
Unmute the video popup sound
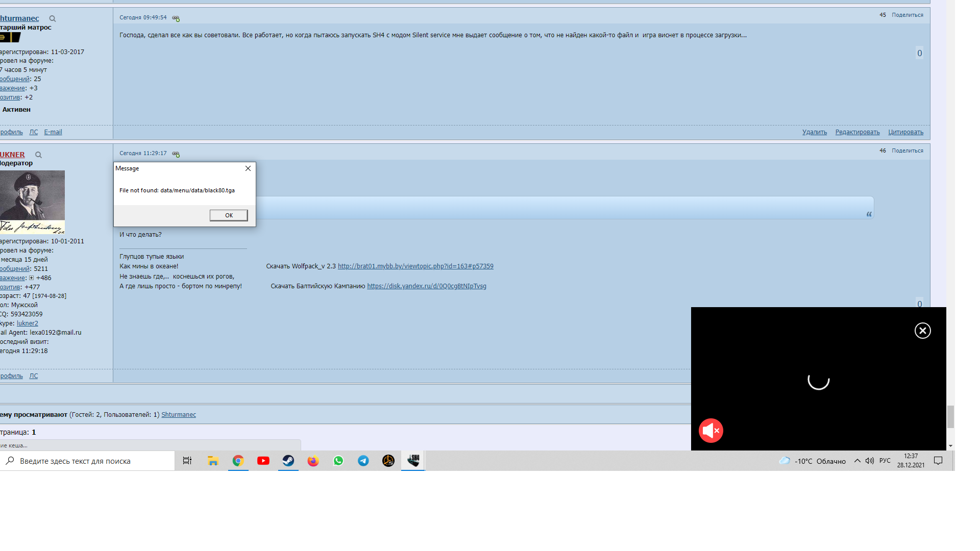(711, 431)
